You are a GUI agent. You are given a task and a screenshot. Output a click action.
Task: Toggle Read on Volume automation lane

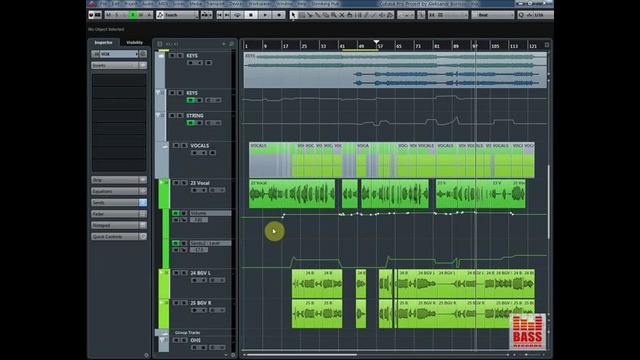pyautogui.click(x=176, y=213)
